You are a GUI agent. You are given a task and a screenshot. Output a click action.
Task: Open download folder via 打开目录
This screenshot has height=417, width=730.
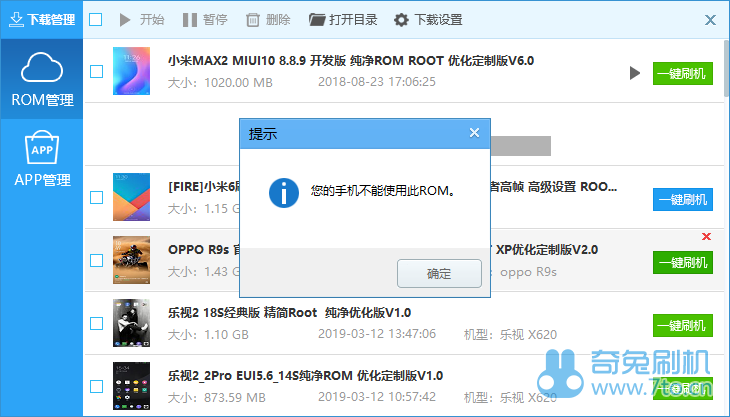click(343, 20)
